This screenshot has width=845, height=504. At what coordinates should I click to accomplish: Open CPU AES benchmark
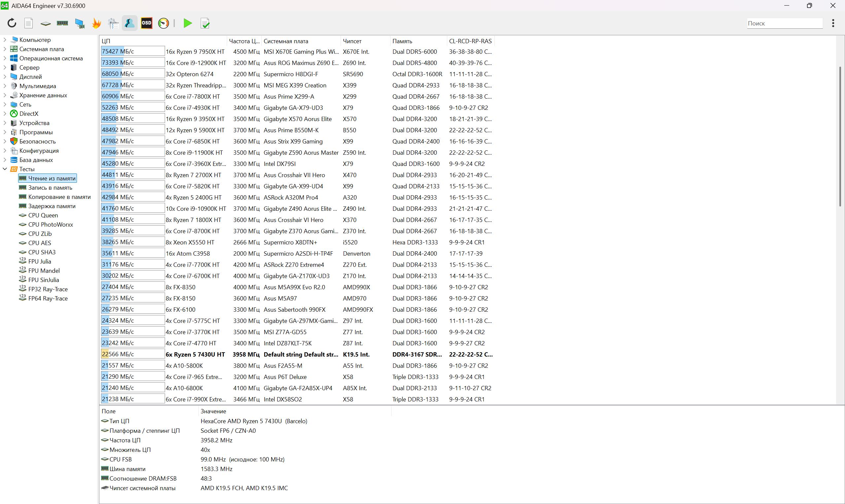coord(35,243)
